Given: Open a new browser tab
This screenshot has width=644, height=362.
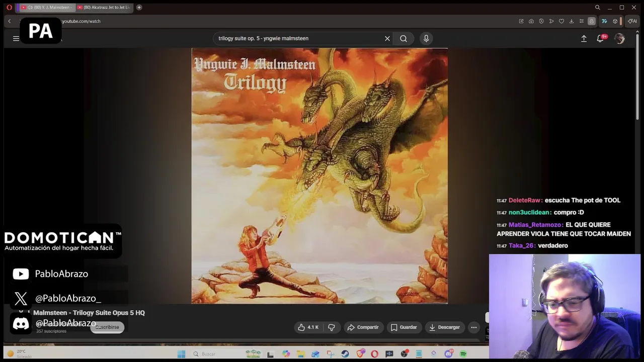Looking at the screenshot, I should click(139, 7).
